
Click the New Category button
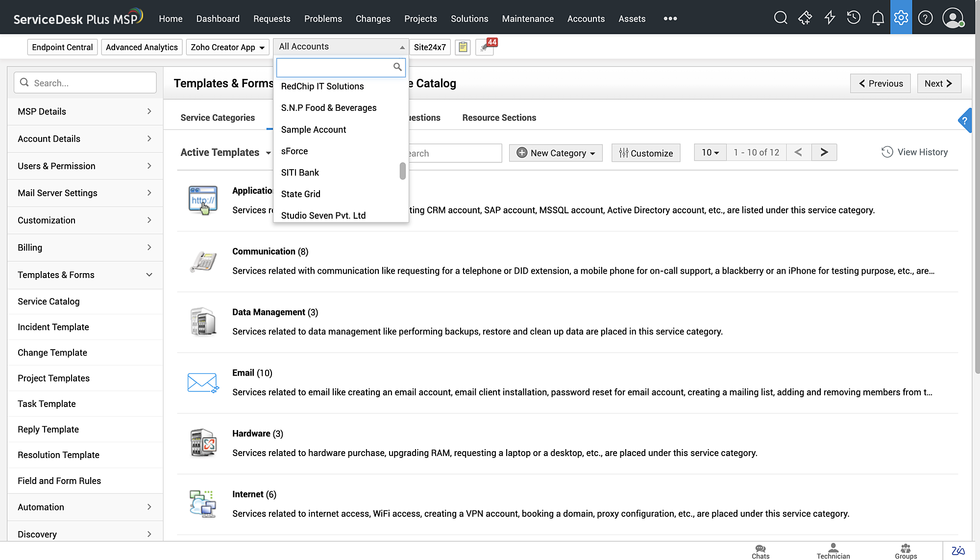coord(556,153)
